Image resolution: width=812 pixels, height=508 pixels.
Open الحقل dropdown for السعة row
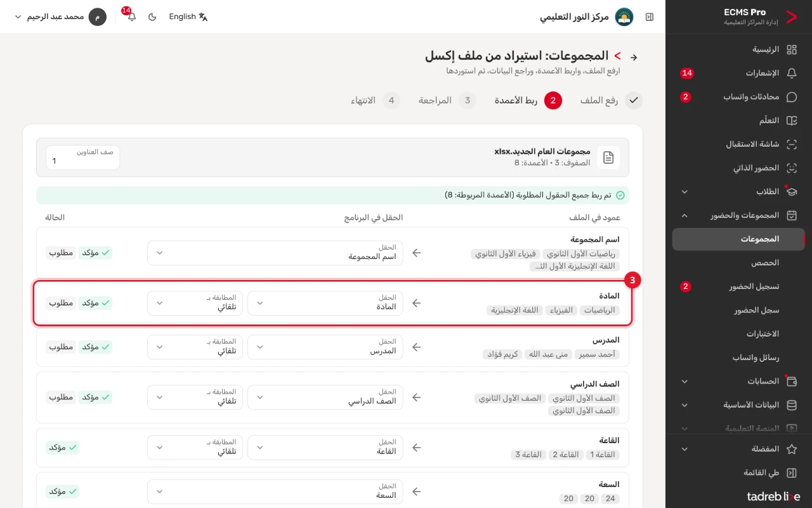point(275,491)
